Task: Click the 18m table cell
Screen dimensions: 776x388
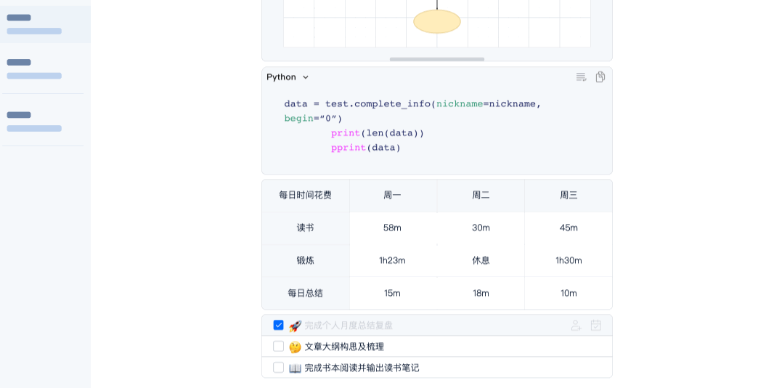Action: pos(481,293)
